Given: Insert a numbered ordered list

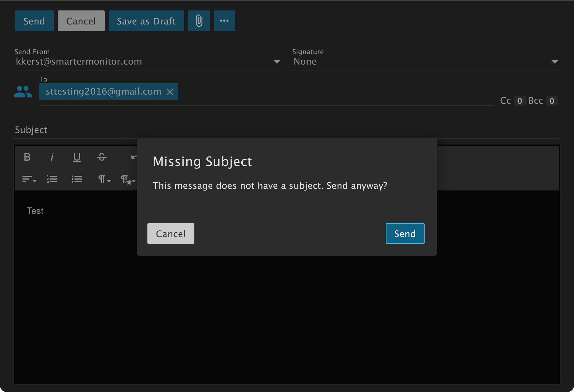Looking at the screenshot, I should tap(52, 179).
